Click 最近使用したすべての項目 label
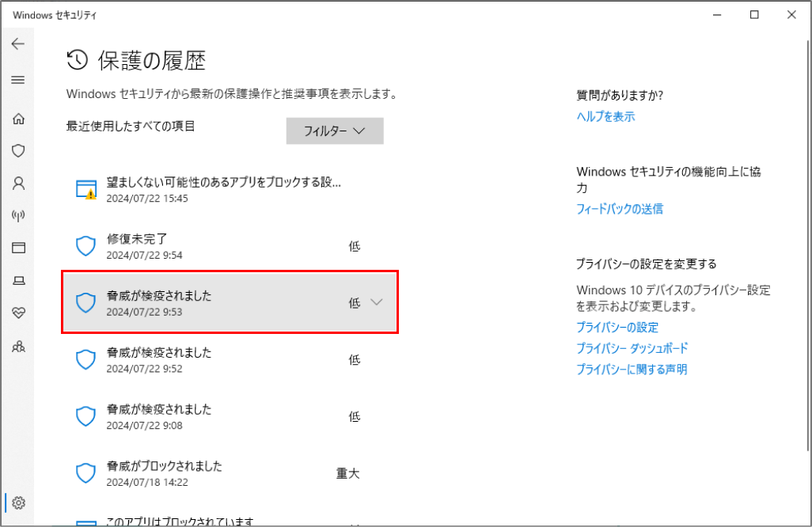Viewport: 812px width, 527px height. point(131,127)
